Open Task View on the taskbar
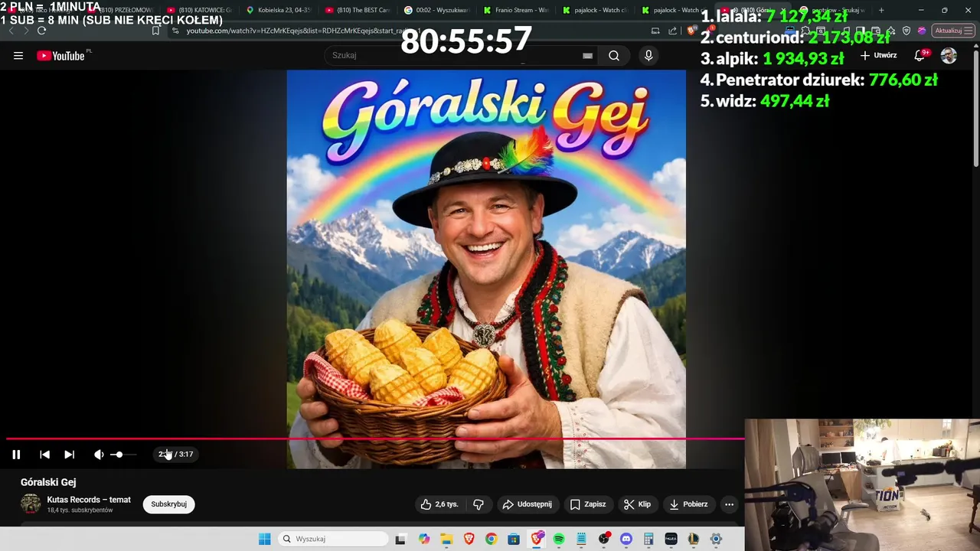Viewport: 980px width, 551px height. pyautogui.click(x=400, y=539)
